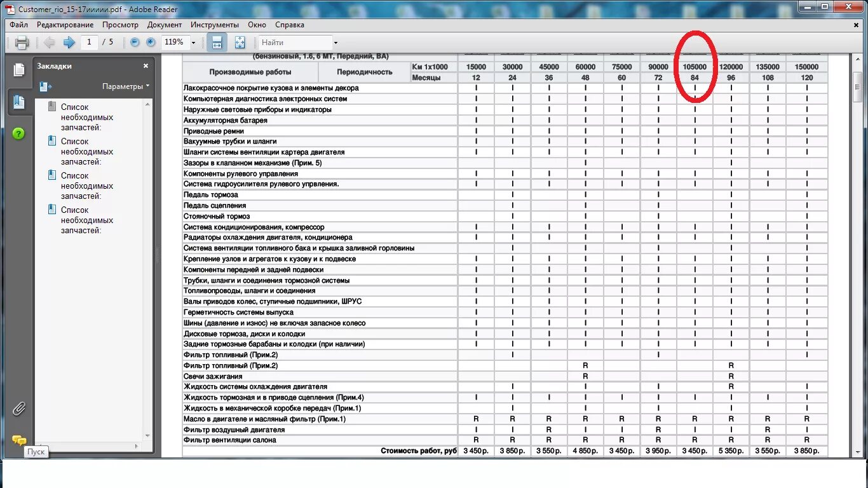This screenshot has height=488, width=868.
Task: Open the Окно menu
Action: click(x=257, y=25)
